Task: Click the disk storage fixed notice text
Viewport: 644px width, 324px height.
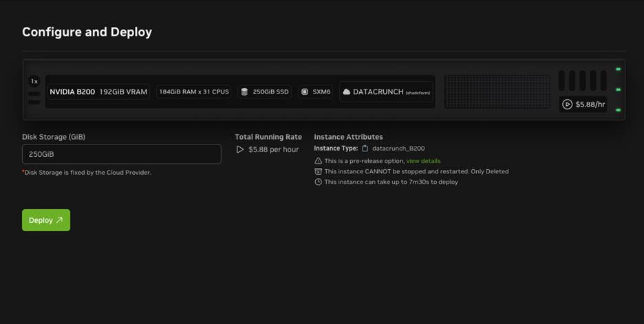Action: tap(87, 173)
